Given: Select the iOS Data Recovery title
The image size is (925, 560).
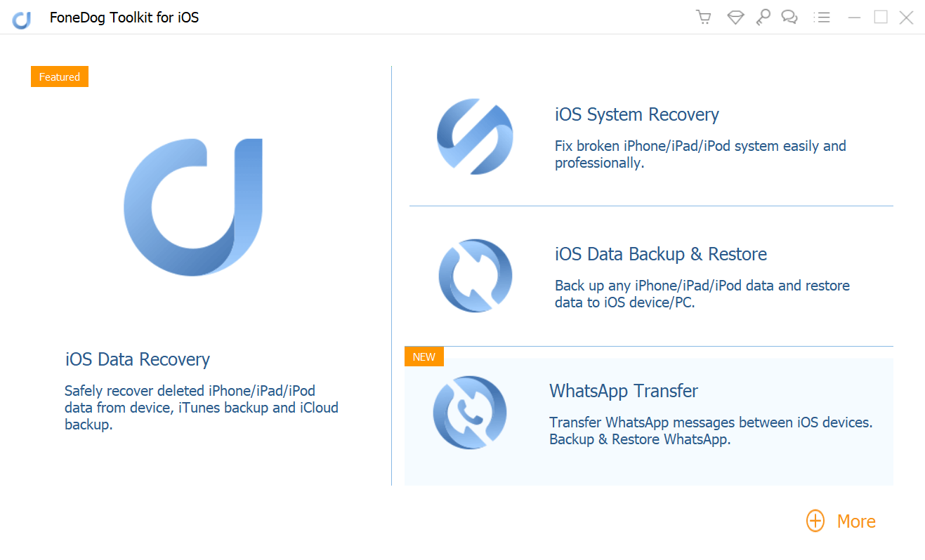Looking at the screenshot, I should (x=138, y=359).
